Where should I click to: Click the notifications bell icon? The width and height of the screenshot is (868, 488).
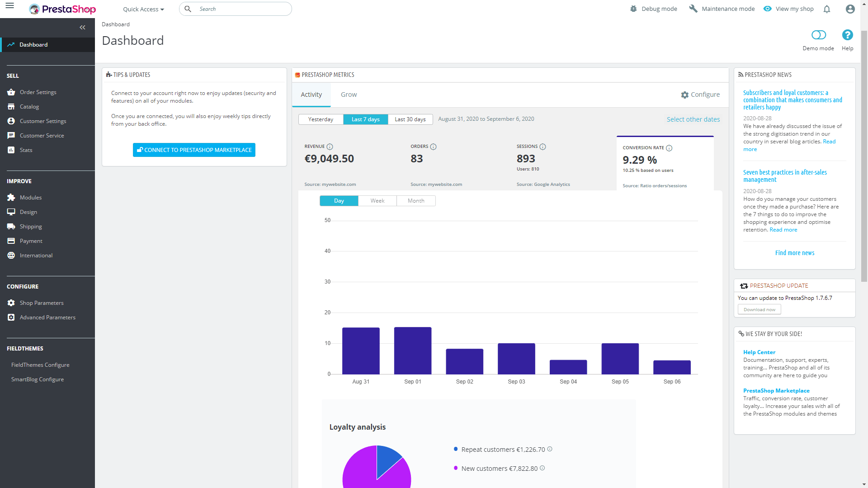[827, 9]
